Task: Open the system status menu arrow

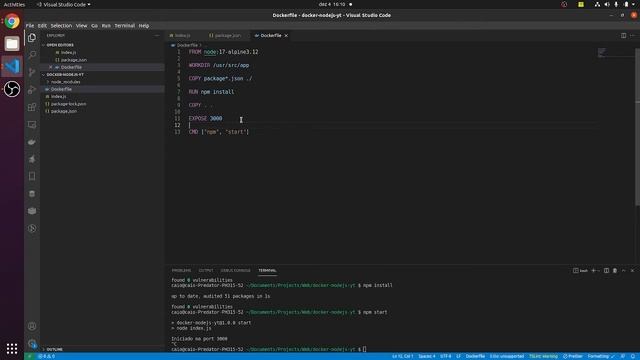Action: click(634, 4)
